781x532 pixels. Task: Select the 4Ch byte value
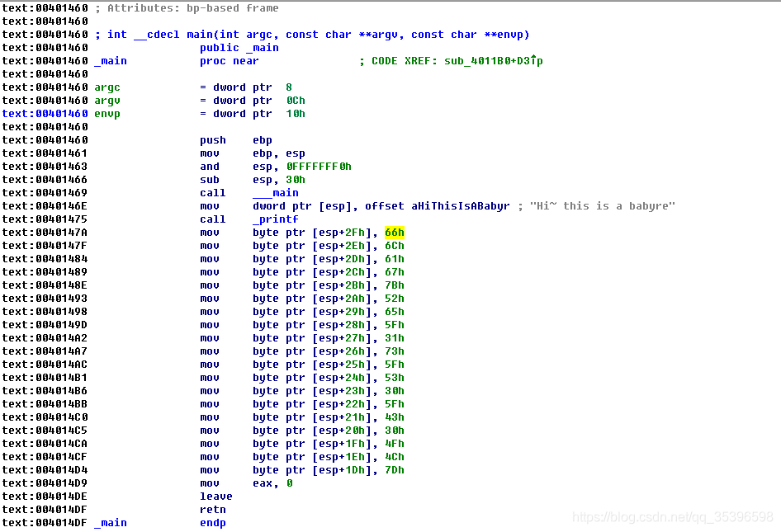tap(394, 457)
